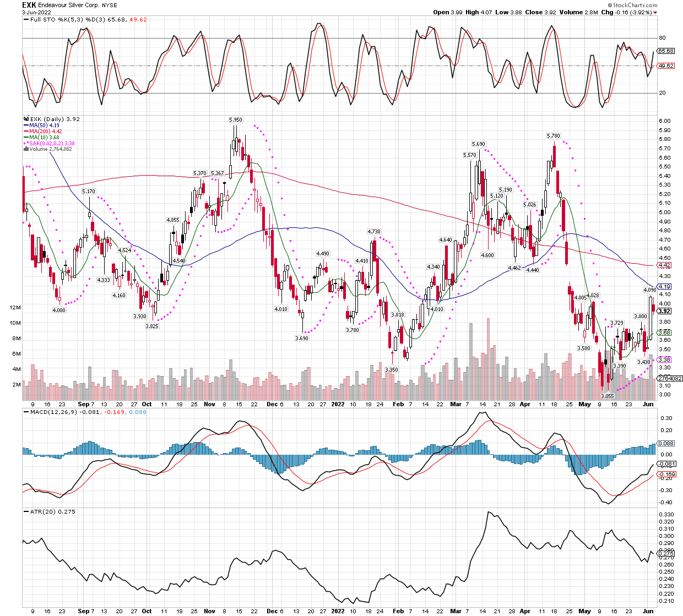Click the red 4.42 MA(200) tag on price axis
683x616 pixels.
664,265
